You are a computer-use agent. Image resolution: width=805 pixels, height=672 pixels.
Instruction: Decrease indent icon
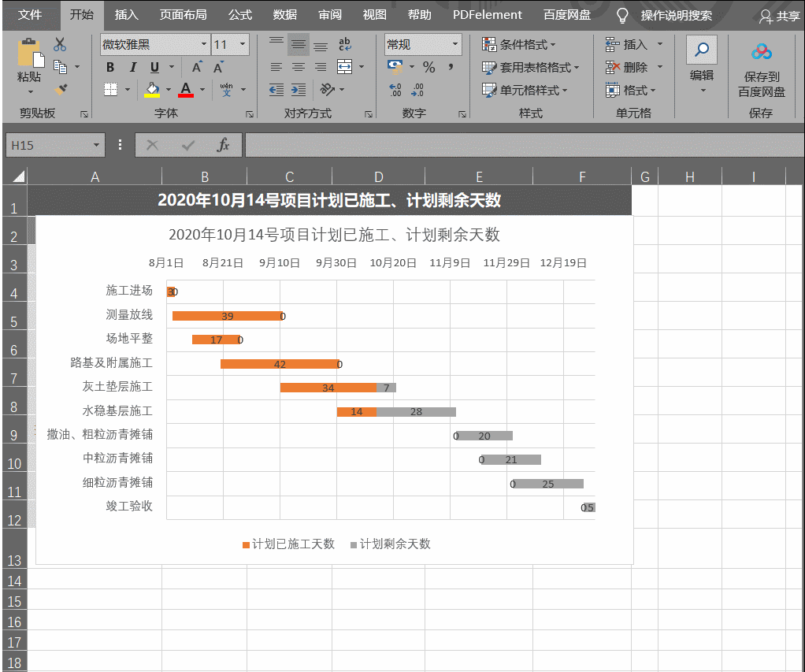pyautogui.click(x=276, y=90)
